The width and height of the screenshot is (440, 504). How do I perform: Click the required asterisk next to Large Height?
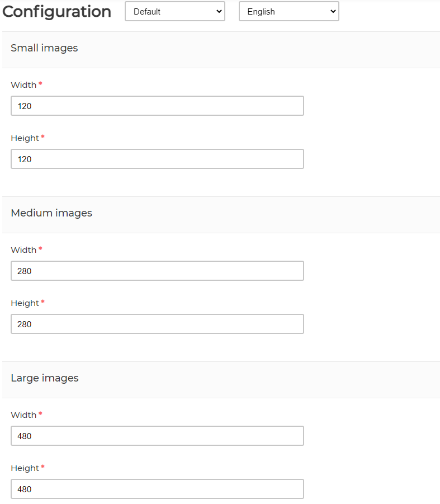tap(44, 467)
